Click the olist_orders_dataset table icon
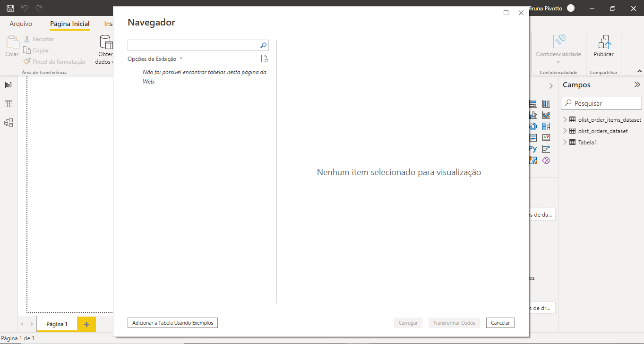This screenshot has height=344, width=644. (572, 131)
